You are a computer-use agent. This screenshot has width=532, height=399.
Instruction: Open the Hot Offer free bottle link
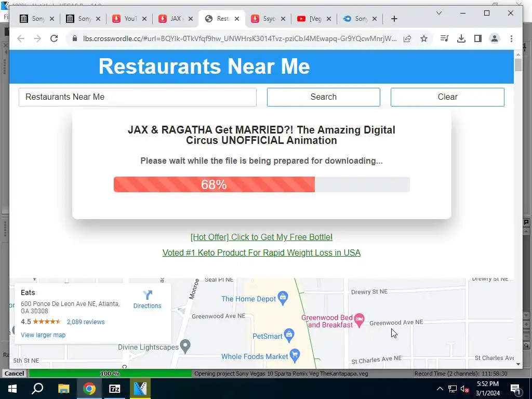[x=262, y=237]
